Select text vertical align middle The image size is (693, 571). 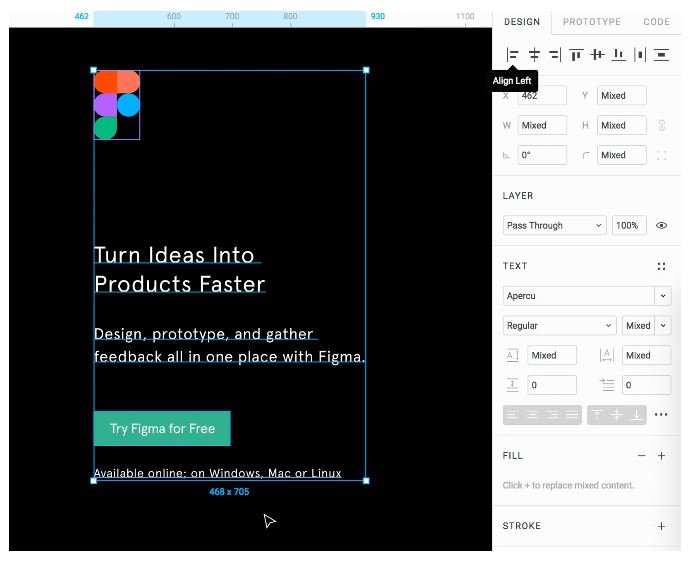[x=617, y=415]
